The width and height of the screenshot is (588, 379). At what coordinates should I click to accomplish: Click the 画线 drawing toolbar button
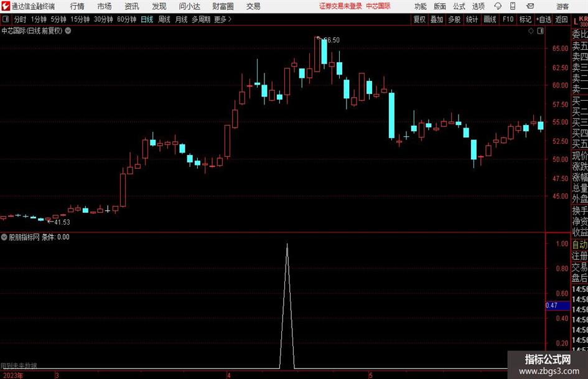[490, 19]
